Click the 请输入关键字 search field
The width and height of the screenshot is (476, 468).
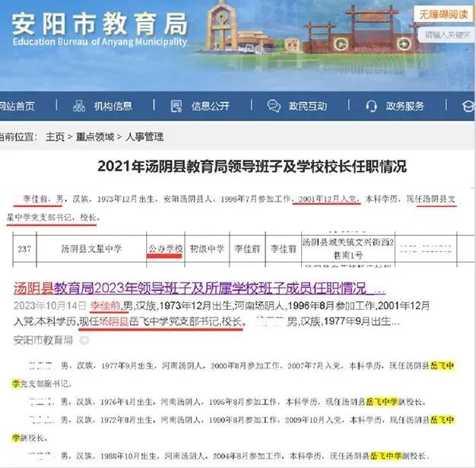tap(447, 35)
